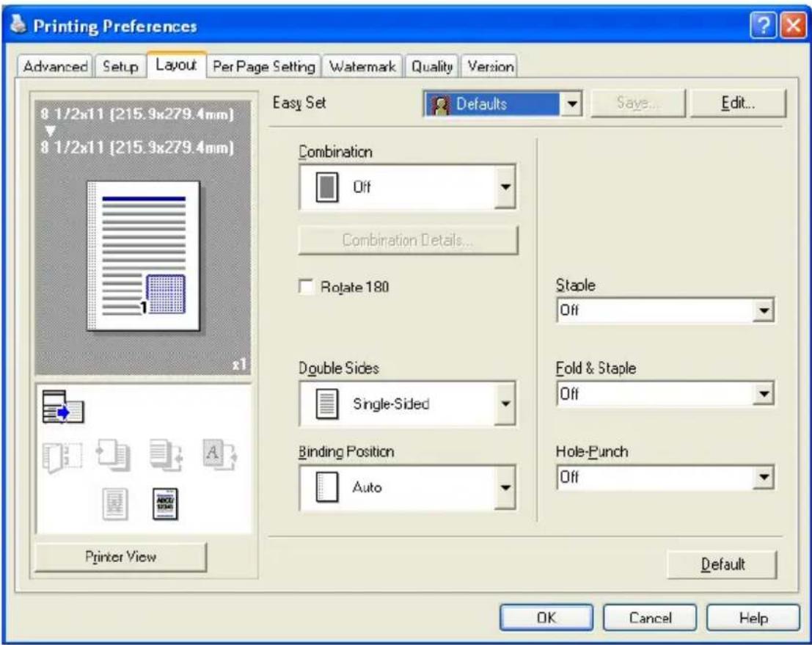Click the greyed letter A rotate icon
This screenshot has width=812, height=645.
[219, 455]
